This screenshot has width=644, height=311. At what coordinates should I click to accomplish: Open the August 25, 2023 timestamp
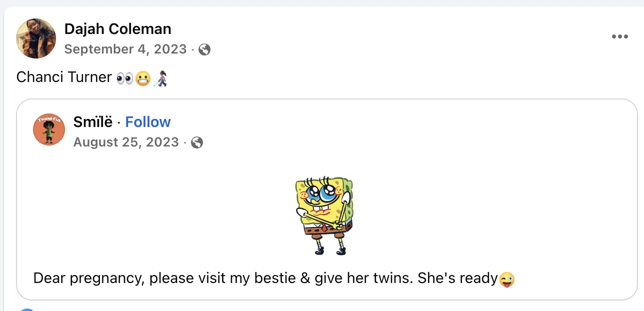(x=126, y=142)
